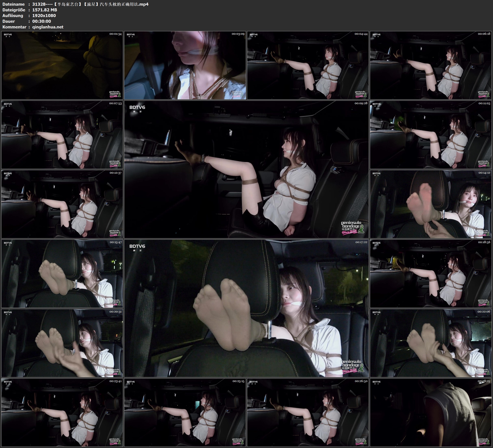Click the qinglanhua.net comment text
This screenshot has height=448, width=493.
tap(48, 27)
